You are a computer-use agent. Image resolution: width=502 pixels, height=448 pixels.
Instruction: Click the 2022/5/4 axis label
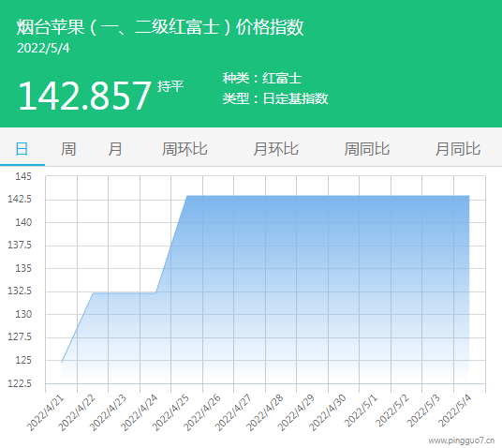[454, 411]
